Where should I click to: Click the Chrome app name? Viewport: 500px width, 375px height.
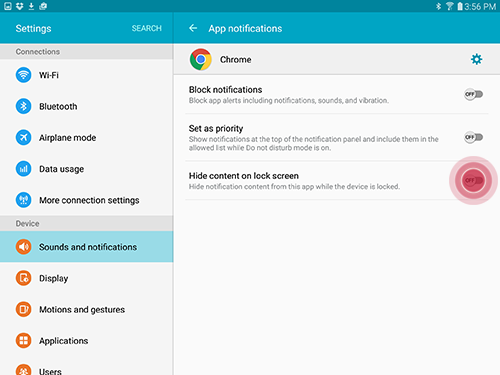coord(236,60)
